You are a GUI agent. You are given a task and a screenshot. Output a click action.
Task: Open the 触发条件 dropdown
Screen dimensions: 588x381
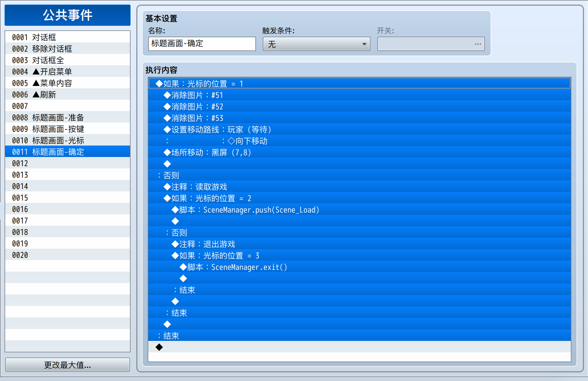(316, 44)
